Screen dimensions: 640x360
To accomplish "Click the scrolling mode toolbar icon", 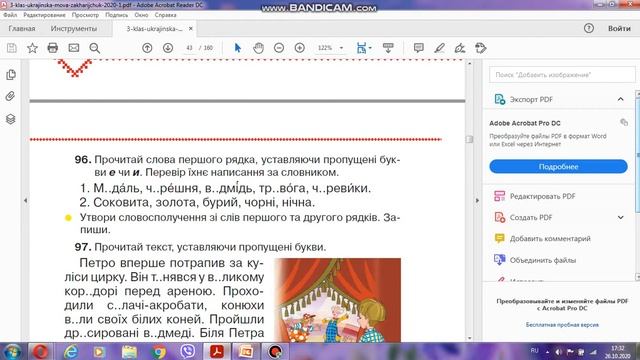I will tap(388, 48).
